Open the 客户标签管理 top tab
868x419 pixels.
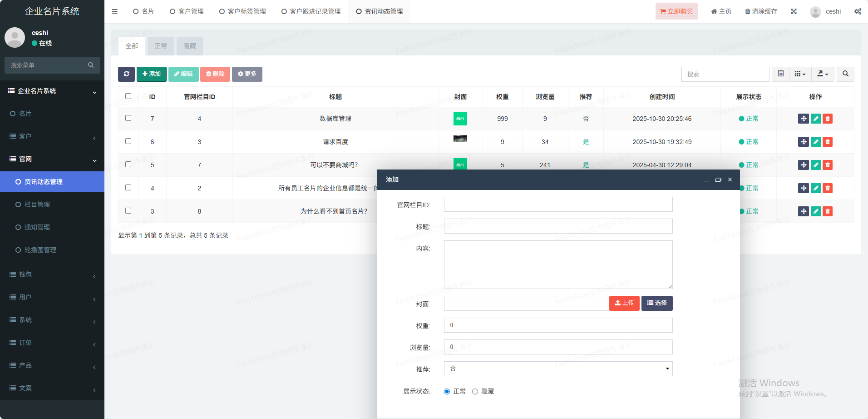pos(243,11)
